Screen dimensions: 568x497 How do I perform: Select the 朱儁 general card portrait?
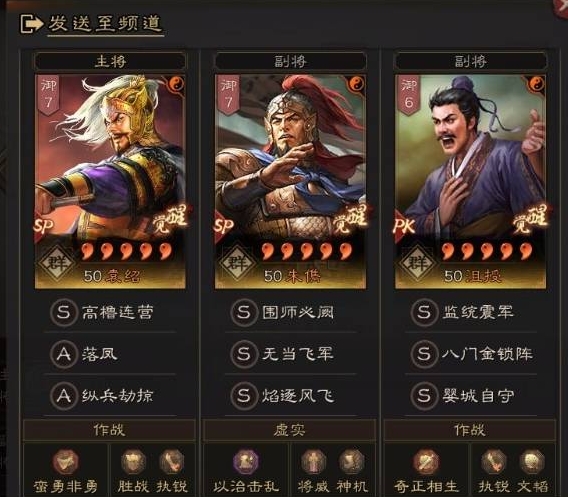[290, 181]
